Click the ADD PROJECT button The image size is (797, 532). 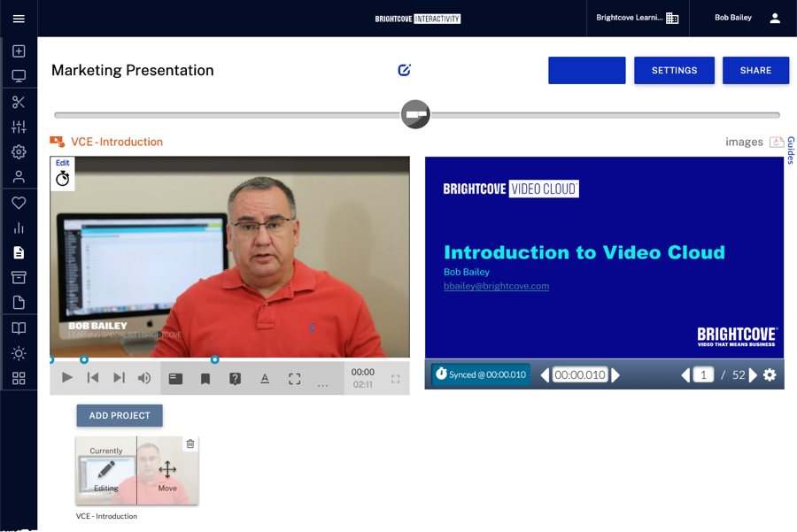click(120, 416)
